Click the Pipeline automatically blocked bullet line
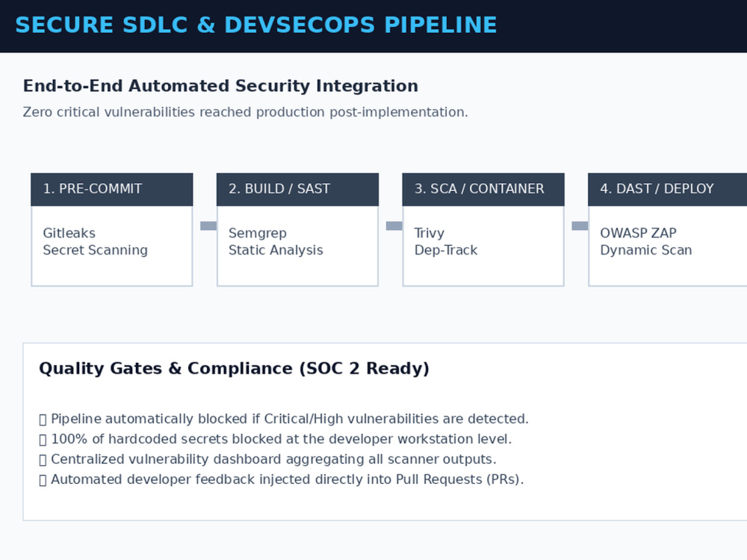Screen dimensions: 747x560 284,419
